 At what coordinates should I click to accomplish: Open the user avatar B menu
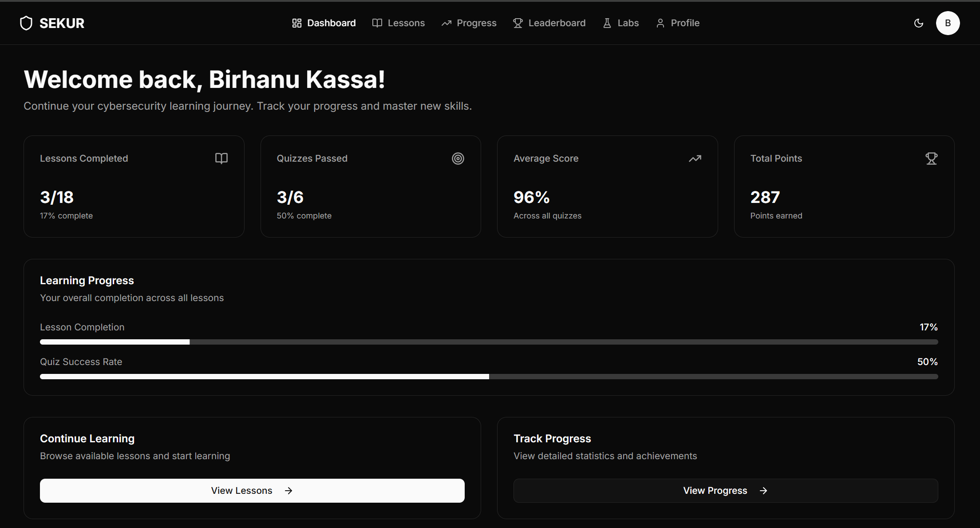coord(948,23)
